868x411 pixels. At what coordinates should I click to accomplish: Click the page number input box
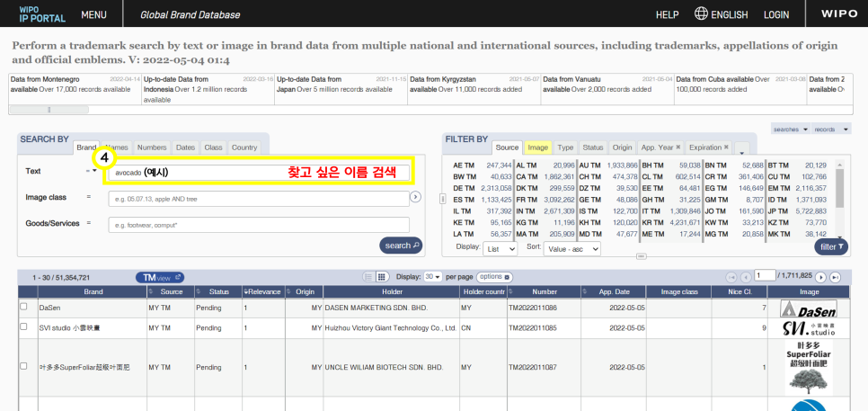765,275
